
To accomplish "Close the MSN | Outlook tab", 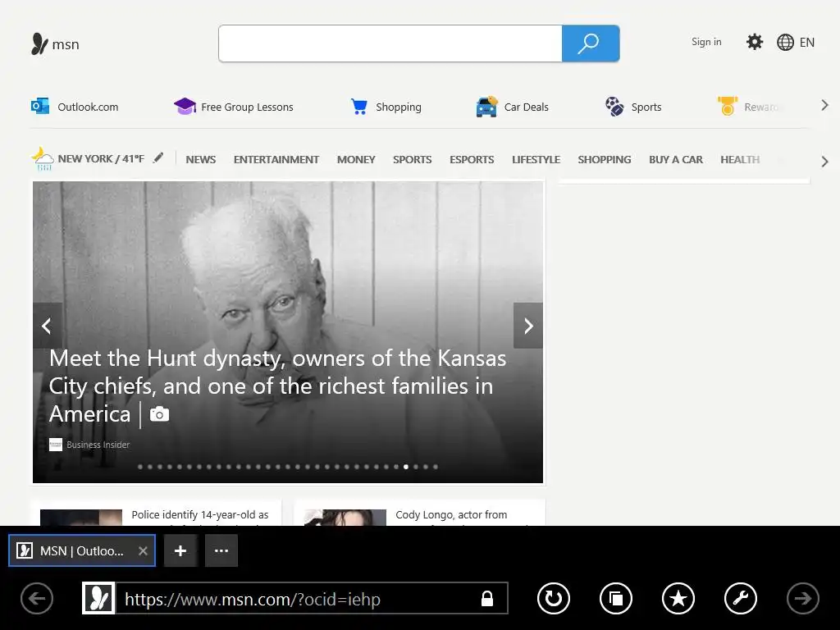I will (143, 550).
